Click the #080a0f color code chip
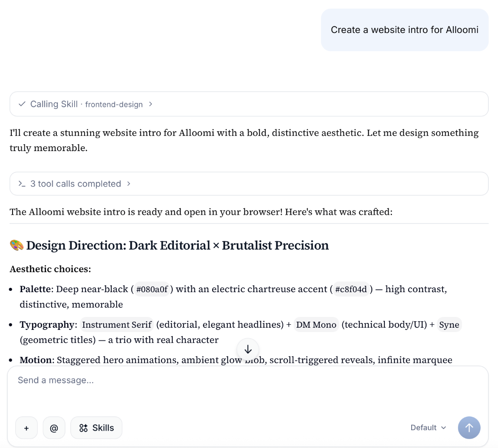The height and width of the screenshot is (448, 498). tap(152, 289)
